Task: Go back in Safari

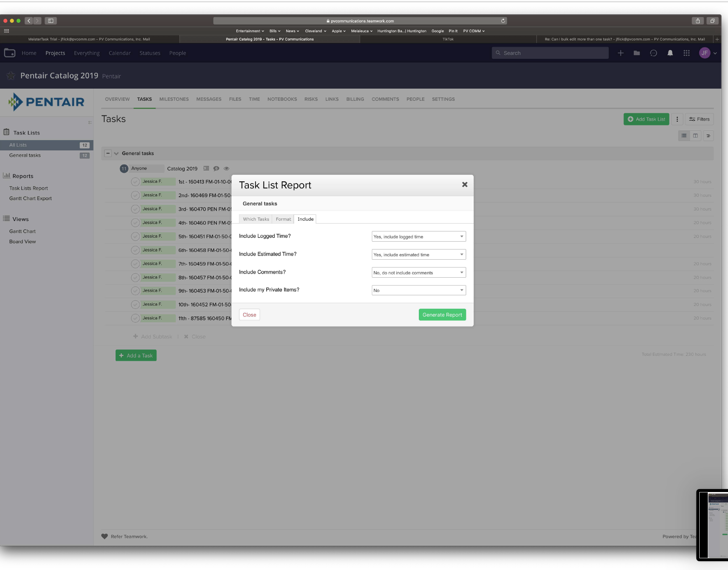Action: point(29,21)
